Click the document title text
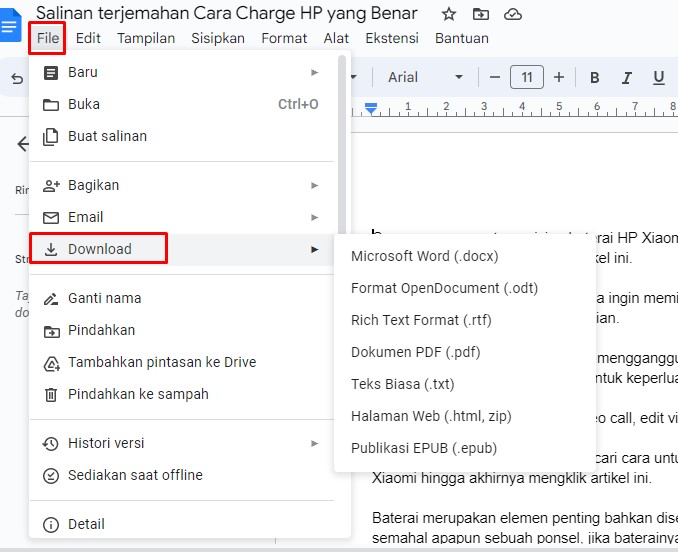 [x=227, y=14]
